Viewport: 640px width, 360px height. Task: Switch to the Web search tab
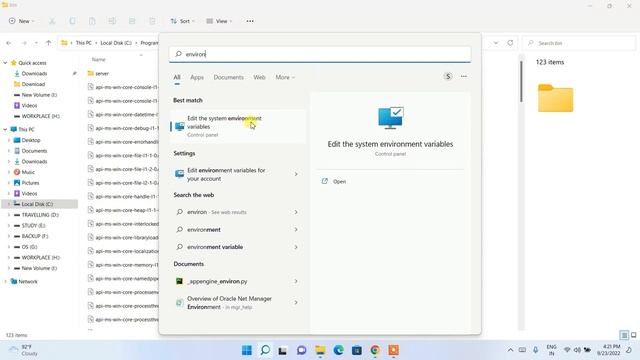(x=259, y=77)
